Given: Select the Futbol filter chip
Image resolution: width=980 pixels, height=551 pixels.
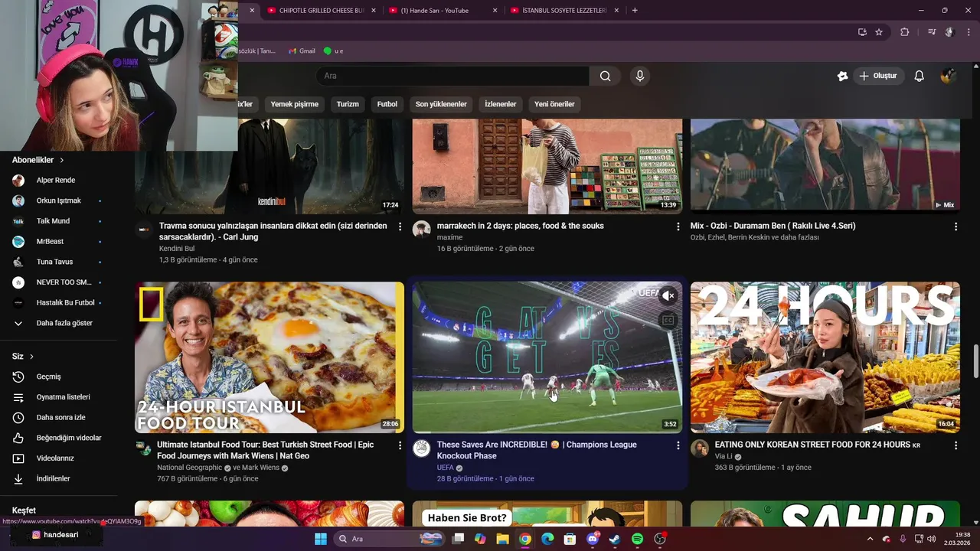Looking at the screenshot, I should click(387, 104).
